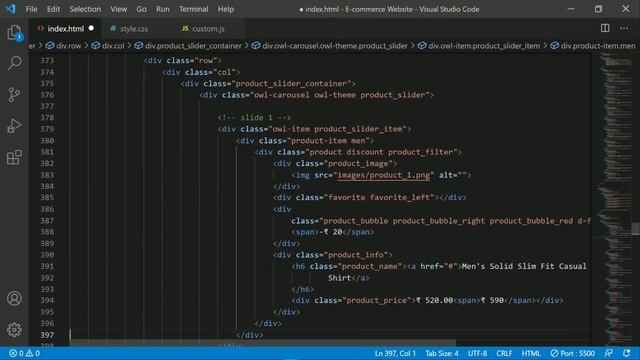This screenshot has height=360, width=640.
Task: Minimize the VS Code window
Action: (571, 9)
